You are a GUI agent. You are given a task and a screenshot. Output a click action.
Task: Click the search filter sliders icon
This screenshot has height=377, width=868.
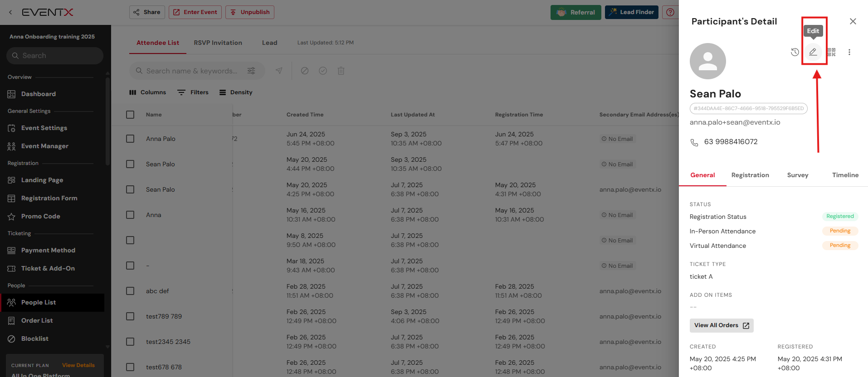click(x=251, y=71)
